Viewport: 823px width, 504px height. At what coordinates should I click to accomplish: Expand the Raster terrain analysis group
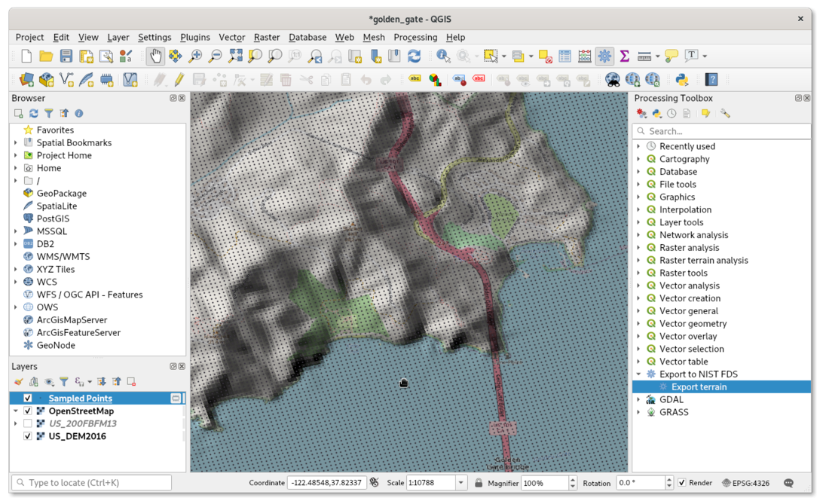click(x=639, y=260)
